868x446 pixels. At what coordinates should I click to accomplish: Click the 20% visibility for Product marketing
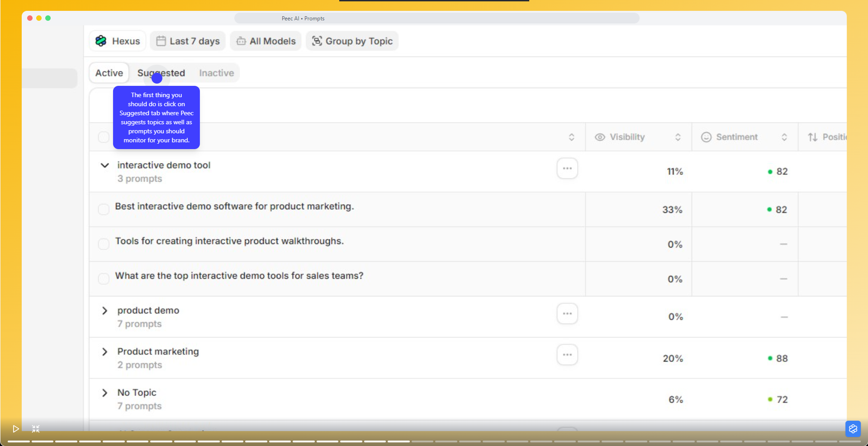pos(673,359)
